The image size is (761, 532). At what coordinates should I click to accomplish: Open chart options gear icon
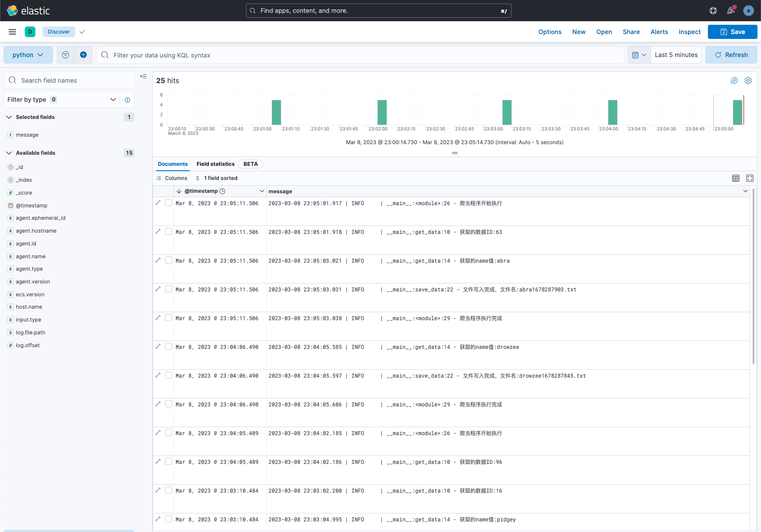pos(748,80)
